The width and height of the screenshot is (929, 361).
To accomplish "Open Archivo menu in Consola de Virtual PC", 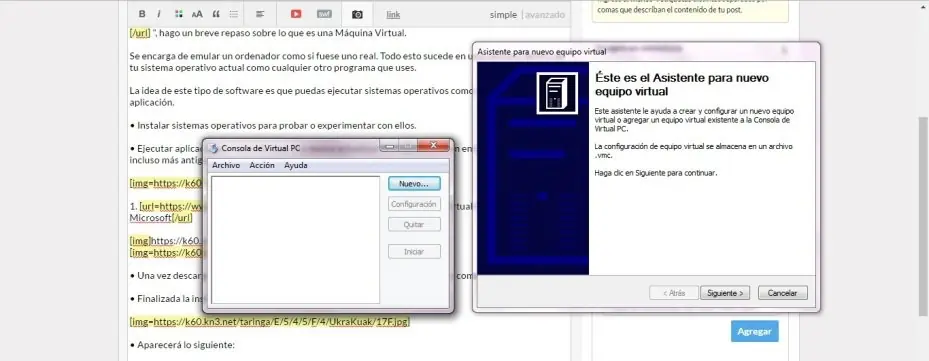I will click(x=226, y=165).
